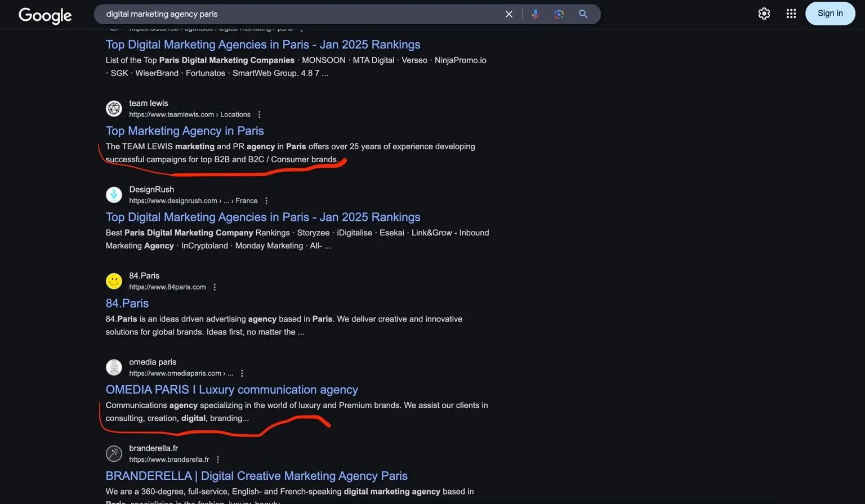Click the designrush.com URL breadcrumb

(x=193, y=200)
